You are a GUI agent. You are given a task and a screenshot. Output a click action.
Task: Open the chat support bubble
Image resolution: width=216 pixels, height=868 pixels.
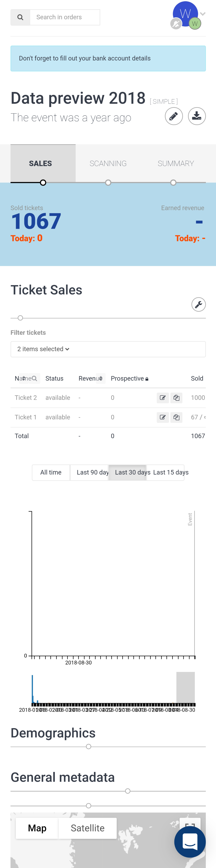(190, 842)
